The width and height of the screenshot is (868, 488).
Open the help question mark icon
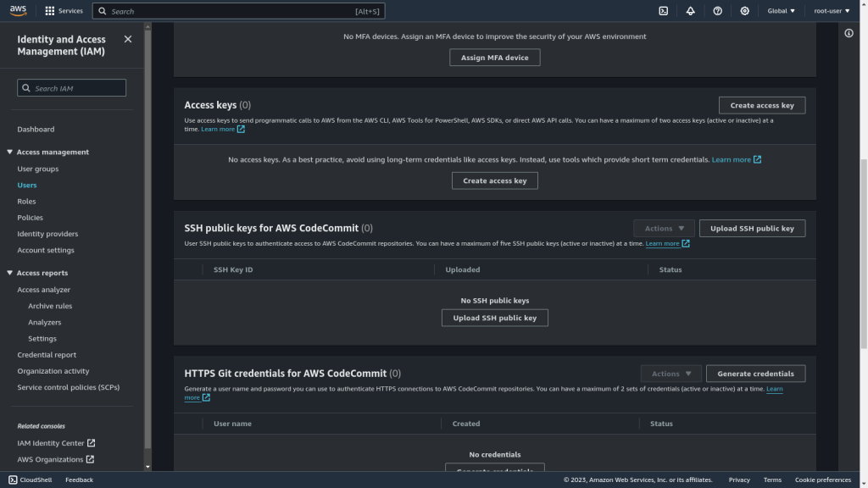click(717, 11)
